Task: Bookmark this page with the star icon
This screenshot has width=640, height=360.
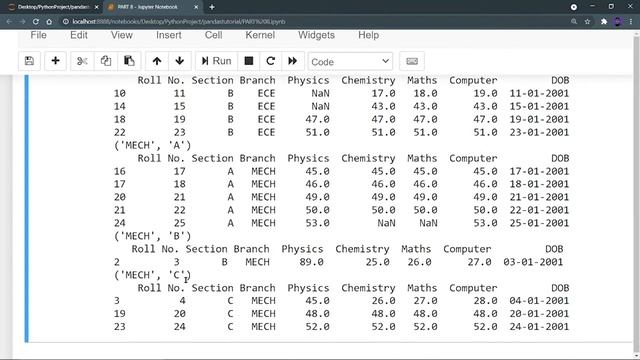Action: (x=587, y=22)
